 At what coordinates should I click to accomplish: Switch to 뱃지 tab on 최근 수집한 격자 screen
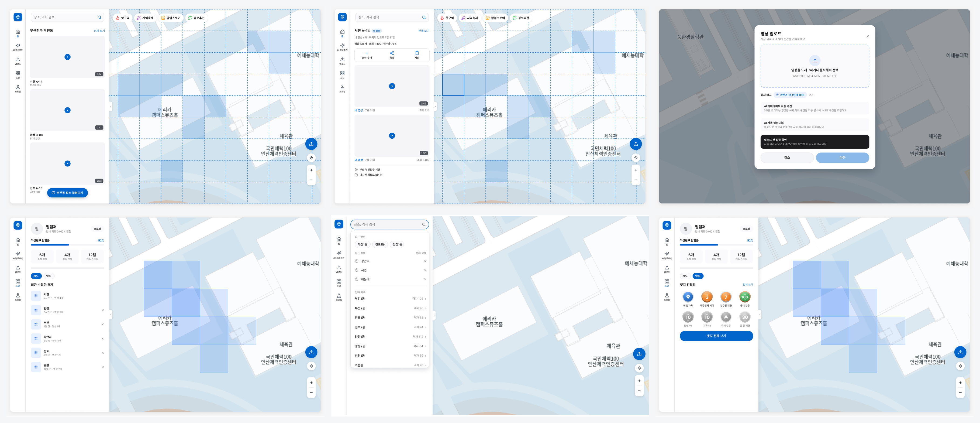[x=49, y=276]
